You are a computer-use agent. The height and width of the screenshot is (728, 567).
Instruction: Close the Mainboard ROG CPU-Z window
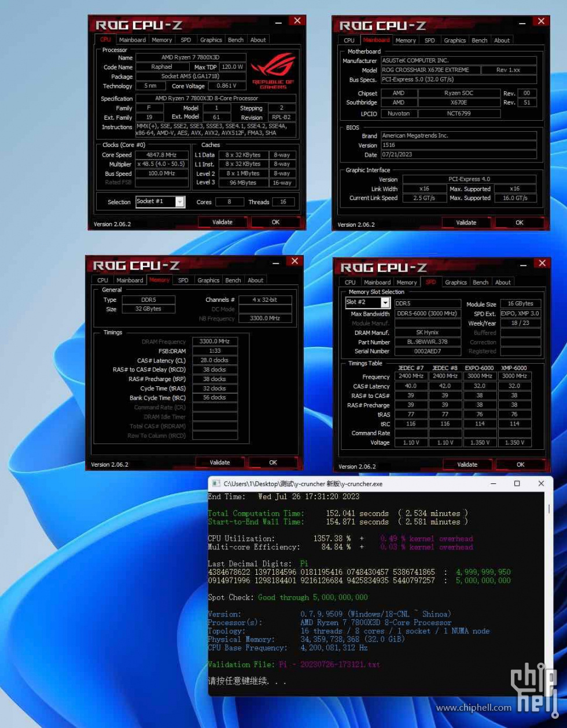click(x=541, y=21)
